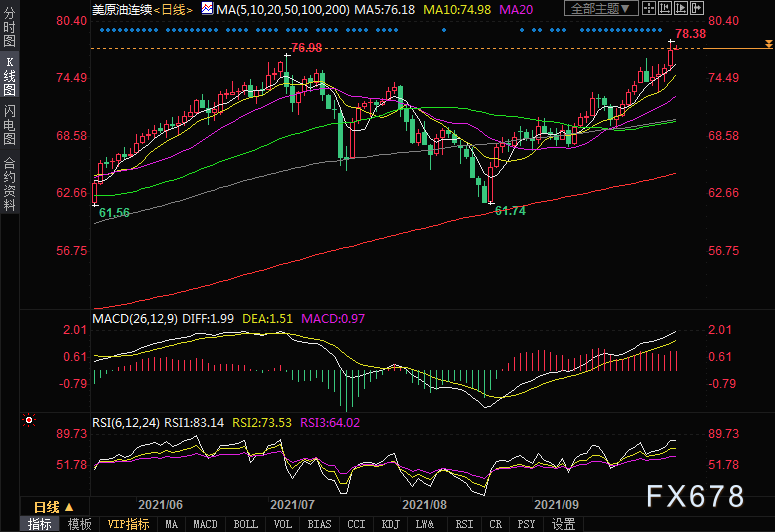This screenshot has height=532, width=775.
Task: Select the VOL indicator button
Action: pos(283,524)
